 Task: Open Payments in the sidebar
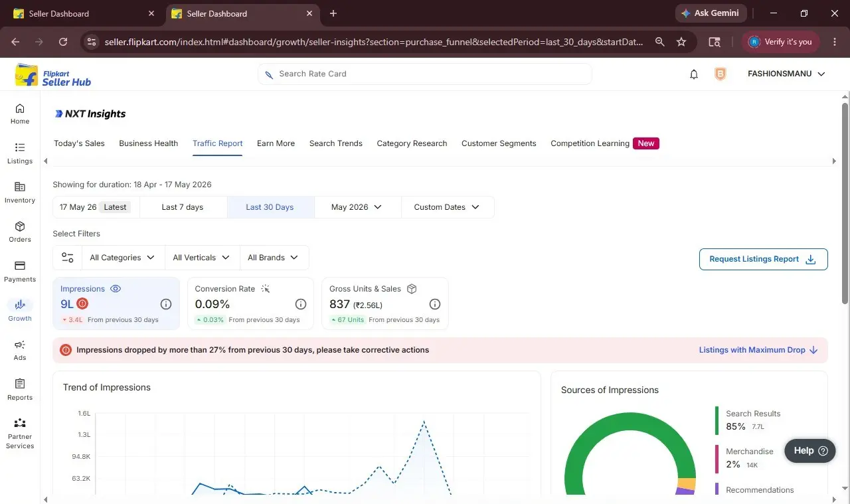20,272
